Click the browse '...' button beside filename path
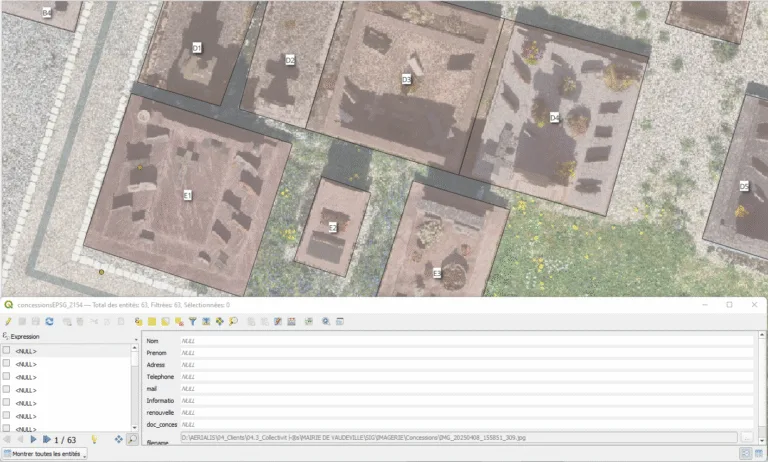 (x=746, y=437)
